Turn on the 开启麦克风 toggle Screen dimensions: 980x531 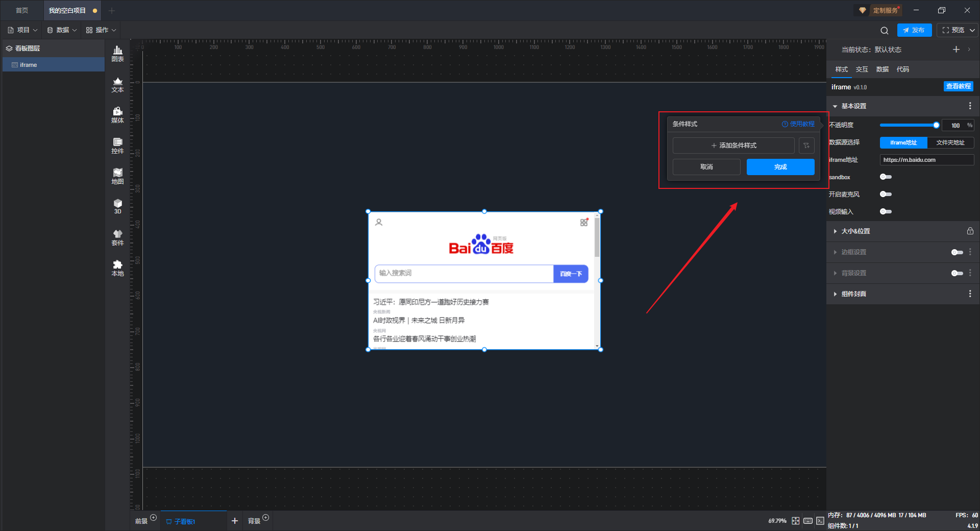pos(886,194)
